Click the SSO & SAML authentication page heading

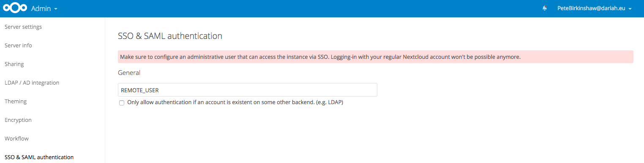[170, 36]
